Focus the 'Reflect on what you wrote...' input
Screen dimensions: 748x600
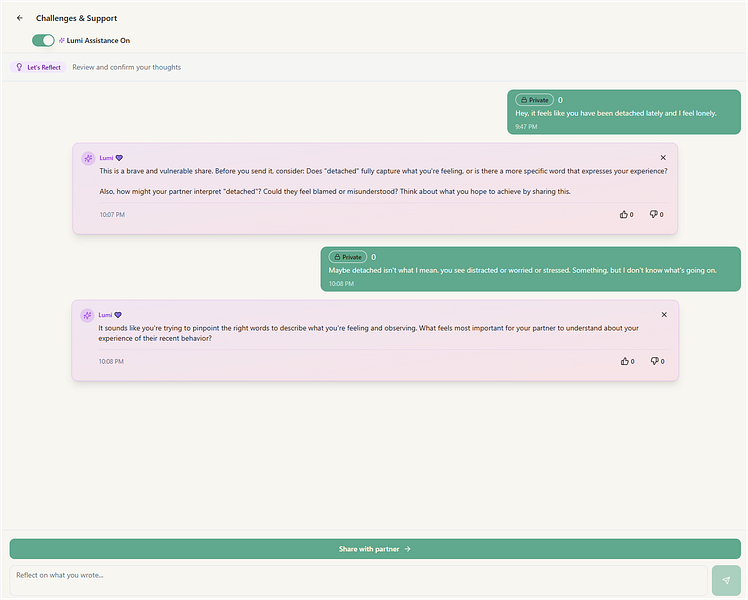[358, 581]
